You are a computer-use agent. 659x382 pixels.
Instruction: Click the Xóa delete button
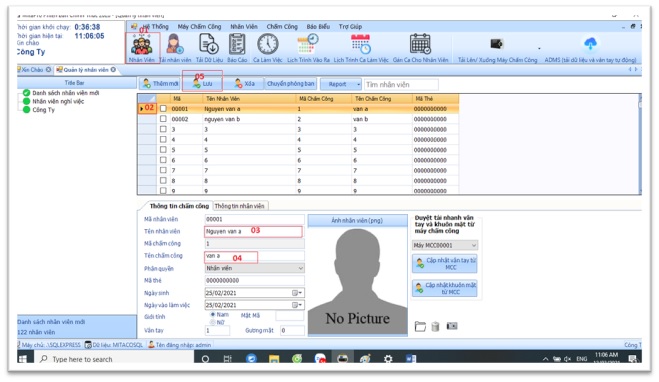pos(244,84)
